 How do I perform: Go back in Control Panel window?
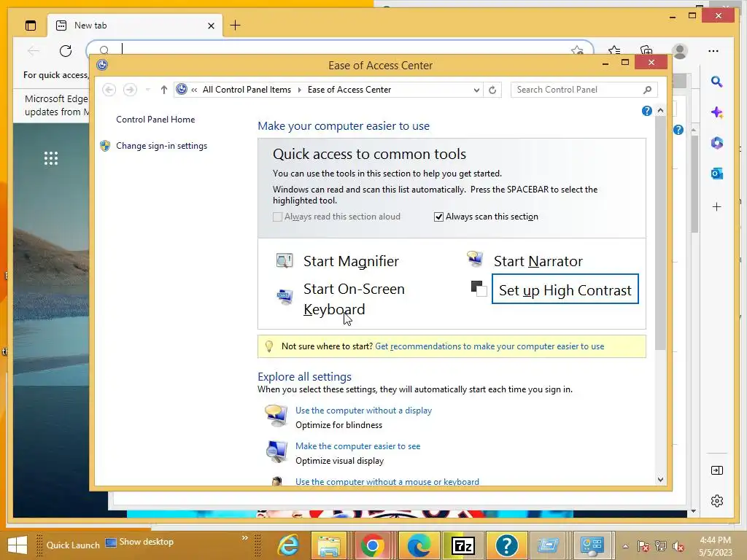click(x=109, y=90)
